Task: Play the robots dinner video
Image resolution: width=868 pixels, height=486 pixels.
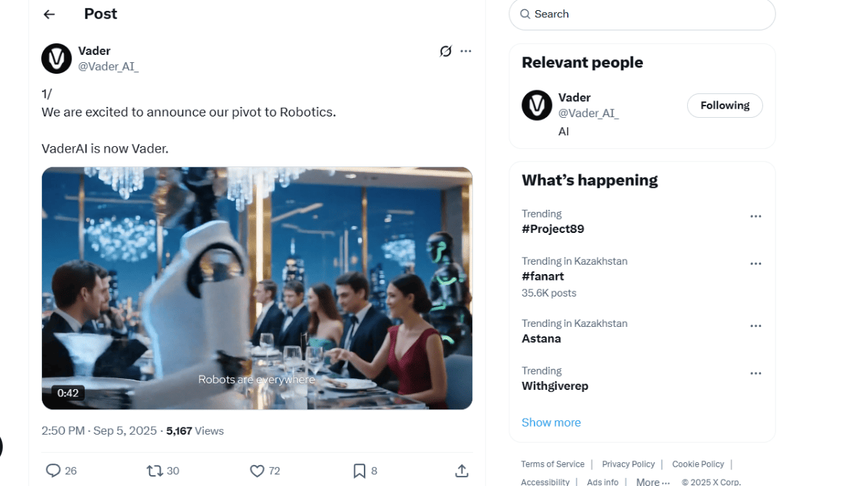Action: point(257,288)
